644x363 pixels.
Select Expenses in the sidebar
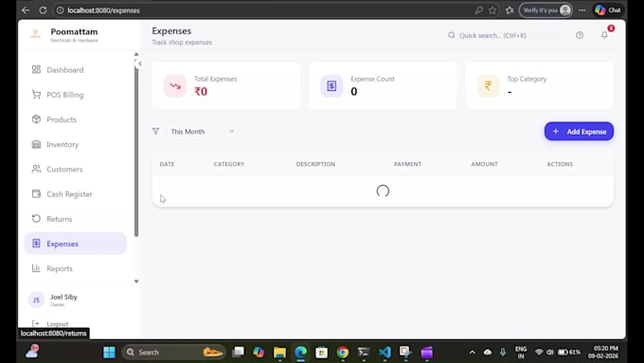(x=75, y=244)
